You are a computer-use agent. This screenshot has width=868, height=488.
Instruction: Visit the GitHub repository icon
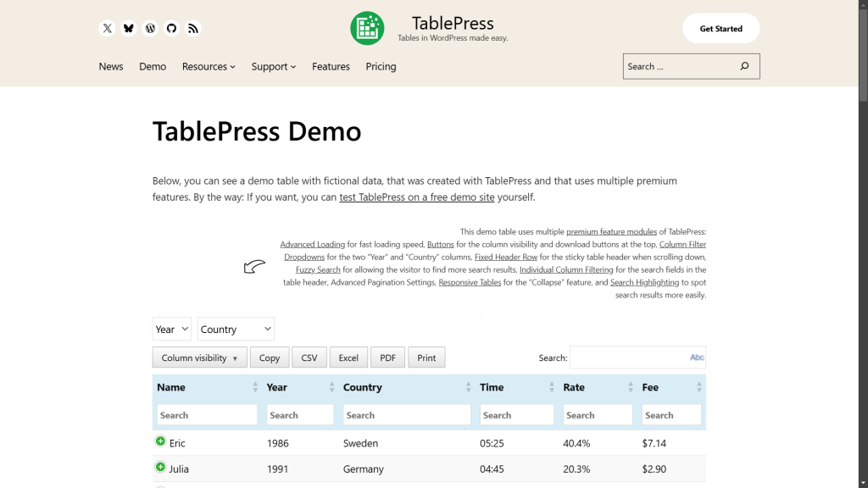tap(171, 28)
